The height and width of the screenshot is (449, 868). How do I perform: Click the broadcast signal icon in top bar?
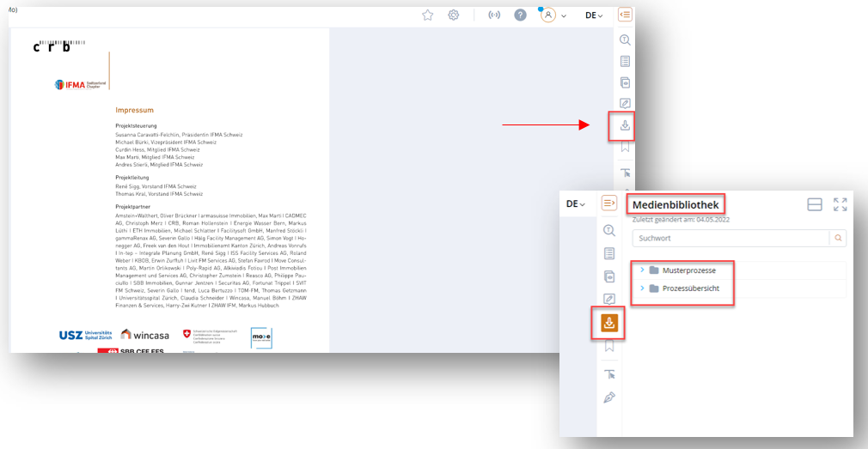coord(494,15)
